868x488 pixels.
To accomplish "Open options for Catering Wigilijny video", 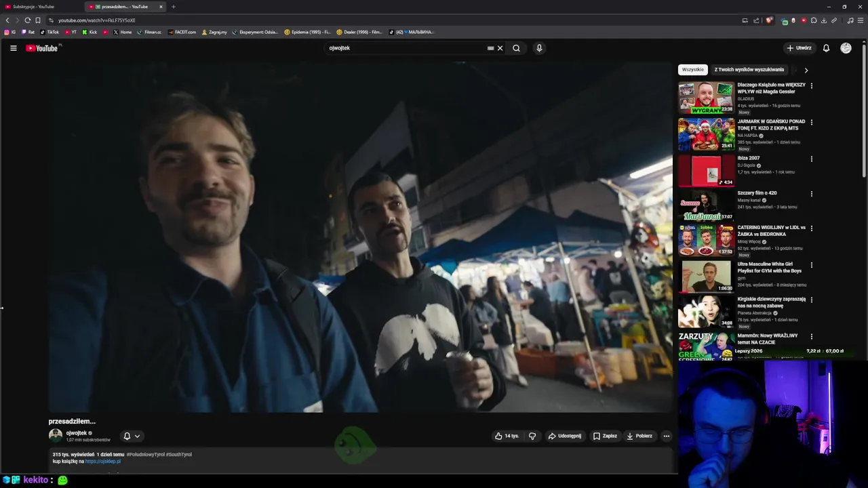I will point(811,228).
